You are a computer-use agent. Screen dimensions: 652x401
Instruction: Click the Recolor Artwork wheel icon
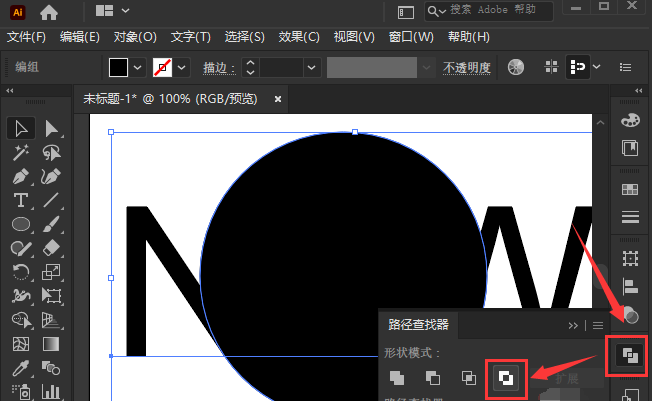tap(516, 67)
